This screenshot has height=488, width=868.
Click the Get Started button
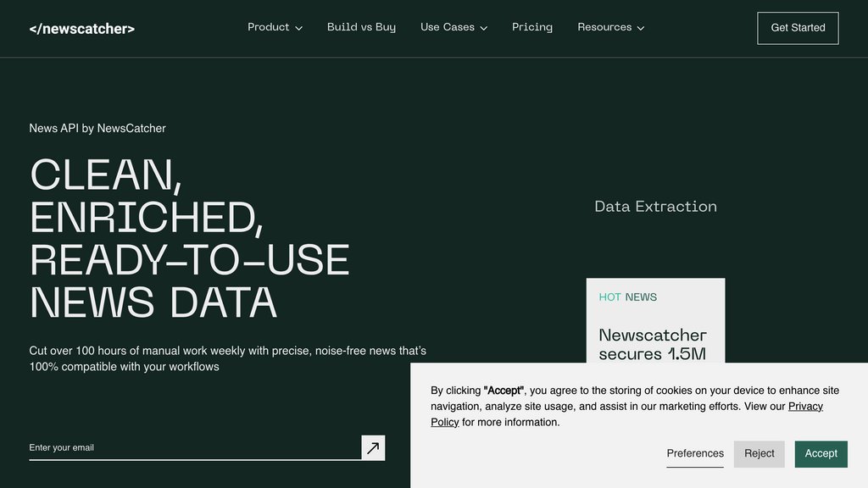(x=798, y=28)
